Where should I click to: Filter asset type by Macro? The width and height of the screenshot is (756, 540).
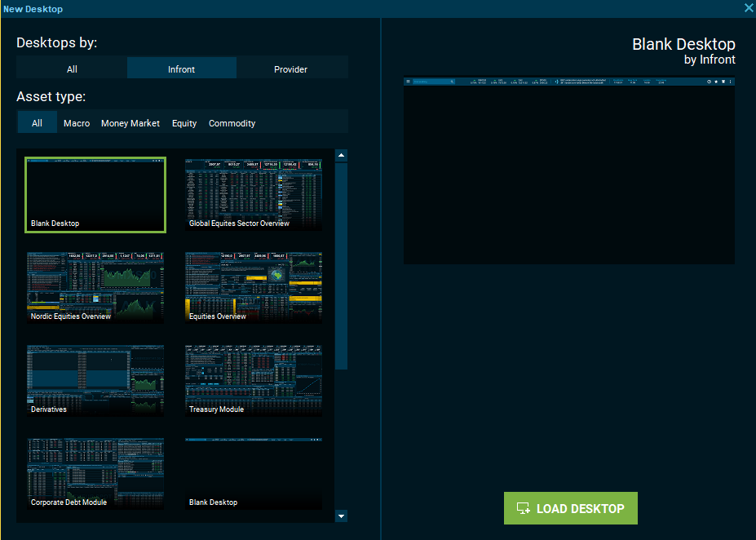point(77,123)
